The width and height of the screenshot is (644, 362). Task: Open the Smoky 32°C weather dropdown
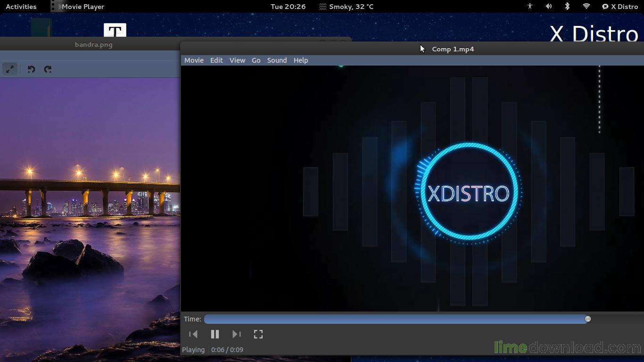(346, 7)
